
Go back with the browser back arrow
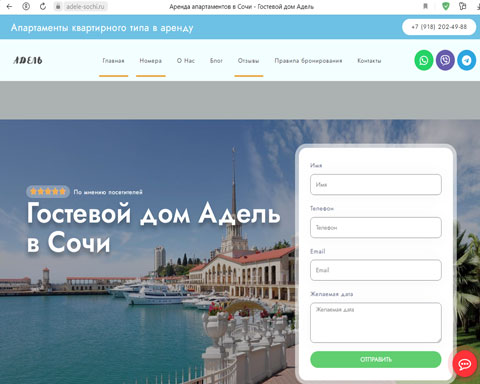(x=9, y=6)
